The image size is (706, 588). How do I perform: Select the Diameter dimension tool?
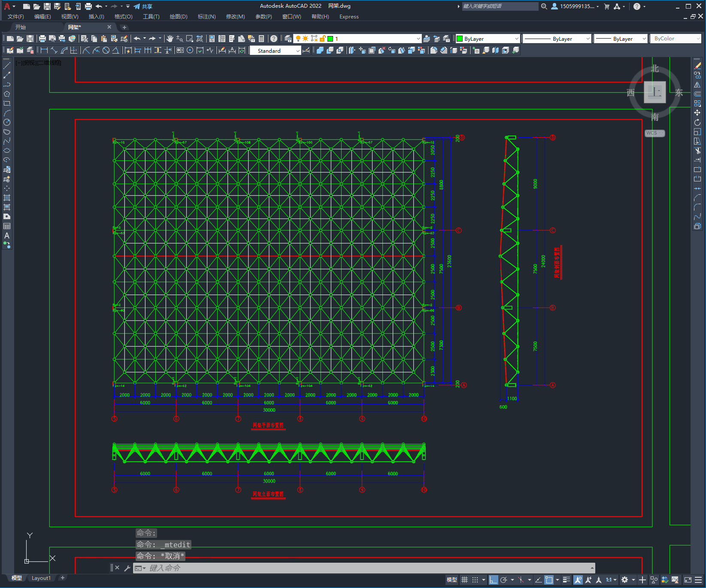(106, 50)
